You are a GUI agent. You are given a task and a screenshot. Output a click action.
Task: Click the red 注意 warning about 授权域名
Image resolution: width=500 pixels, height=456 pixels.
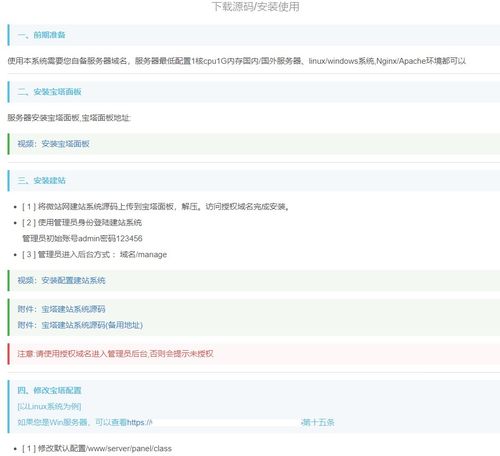coord(115,354)
